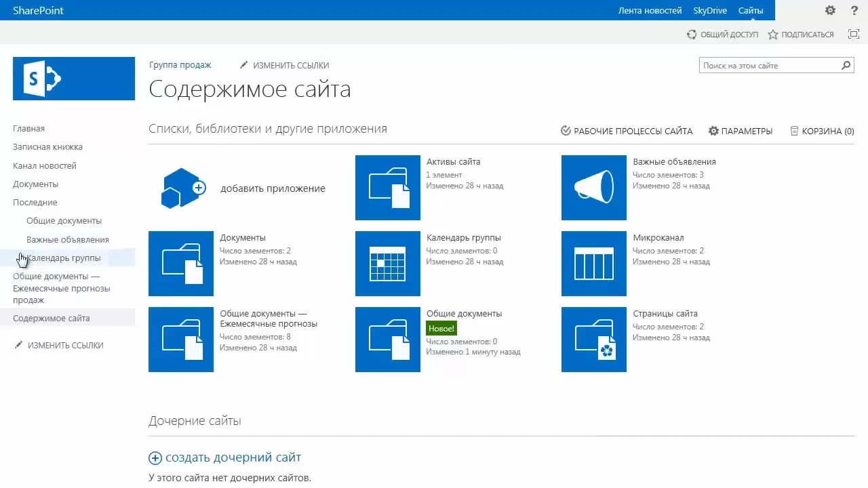Open SkyDrive in top bar
The image size is (868, 488).
tap(710, 10)
